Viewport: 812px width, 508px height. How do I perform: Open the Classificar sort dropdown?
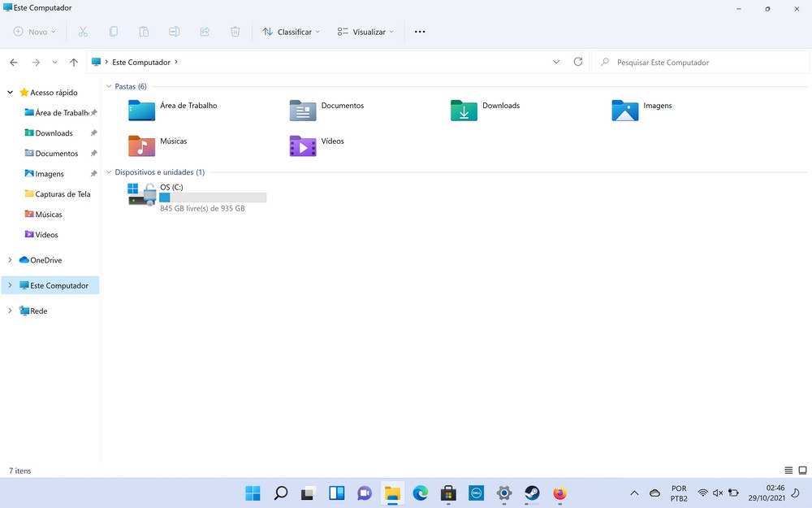pyautogui.click(x=291, y=32)
